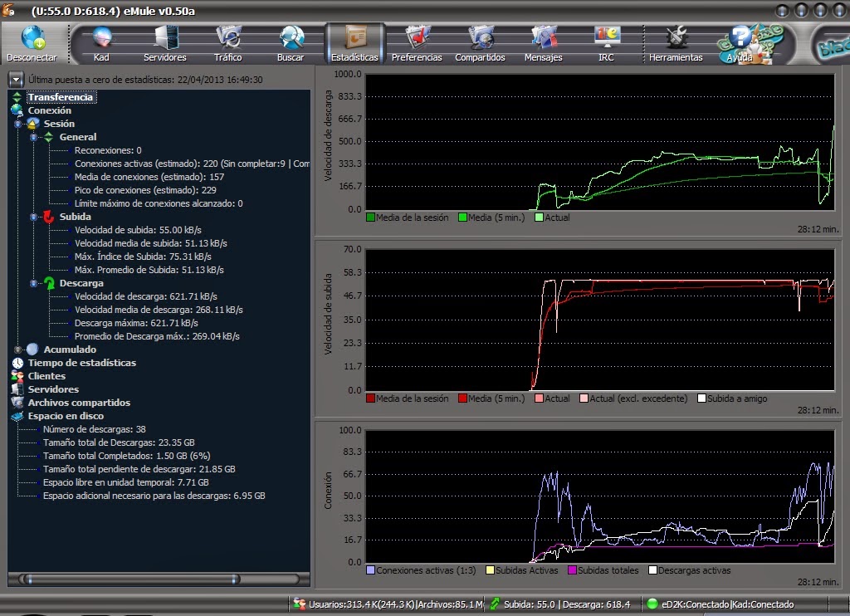This screenshot has width=850, height=616.
Task: Click the Archivos compartidos tree icon
Action: (17, 403)
